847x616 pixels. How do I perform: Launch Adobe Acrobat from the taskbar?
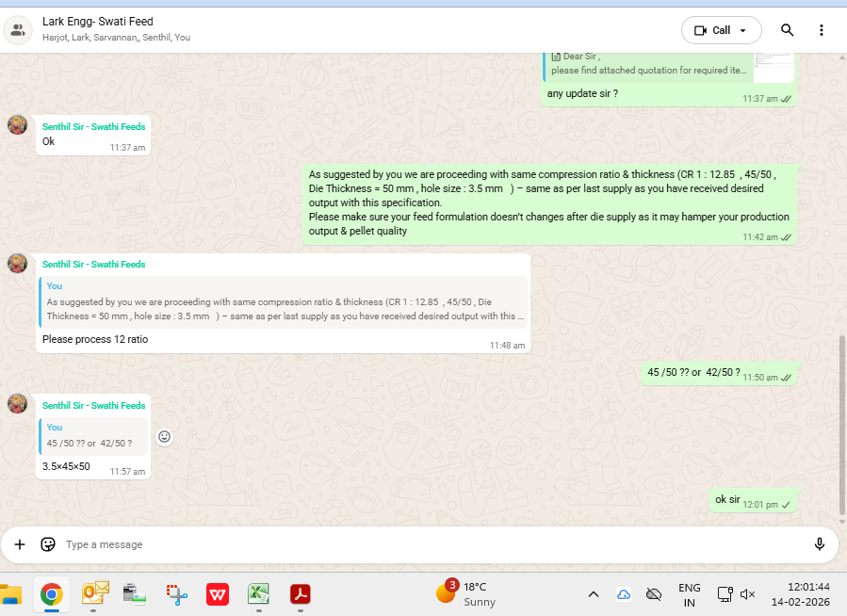click(x=300, y=594)
